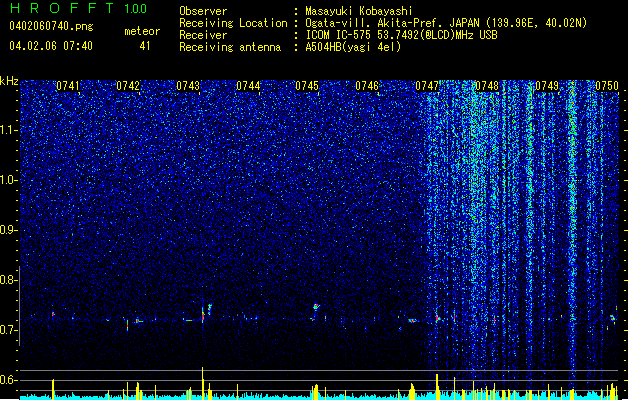This screenshot has height=400, width=629.
Task: Click the HROFFT title text
Action: [x=61, y=8]
